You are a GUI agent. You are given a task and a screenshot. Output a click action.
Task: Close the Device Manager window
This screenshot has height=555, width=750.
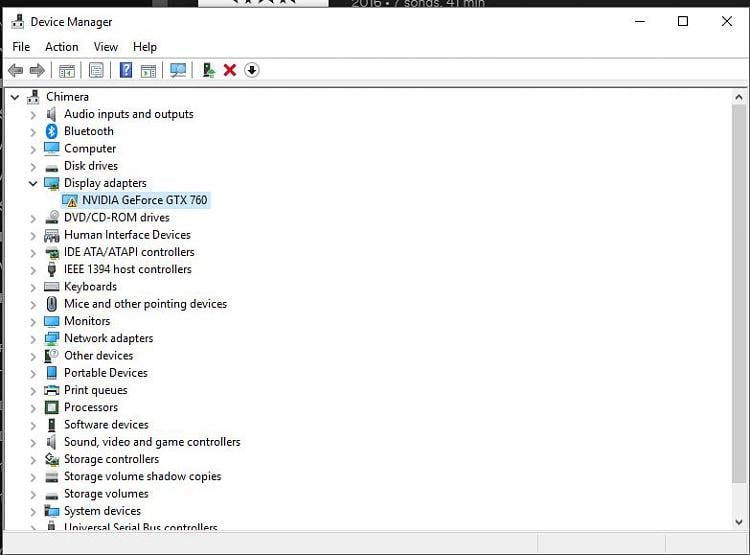tap(727, 22)
